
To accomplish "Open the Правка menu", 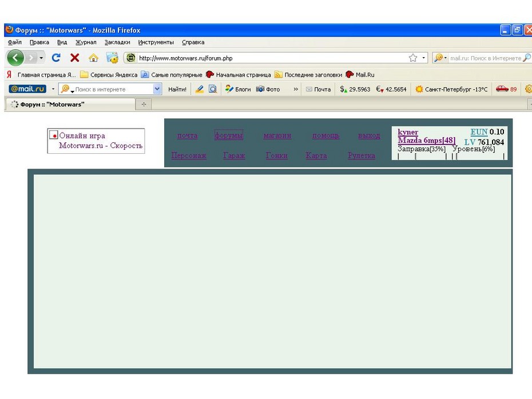I will [39, 42].
